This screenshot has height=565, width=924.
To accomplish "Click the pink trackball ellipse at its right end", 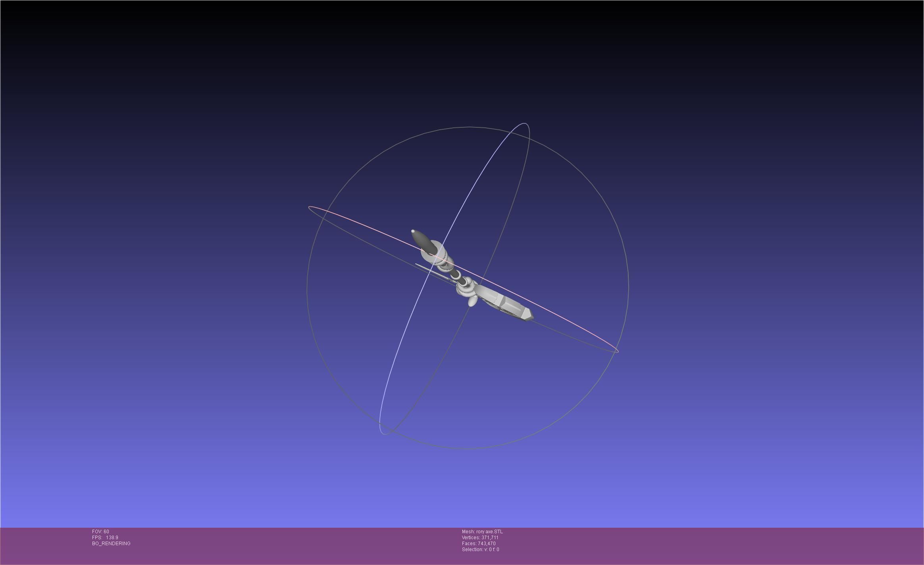I will pos(617,351).
